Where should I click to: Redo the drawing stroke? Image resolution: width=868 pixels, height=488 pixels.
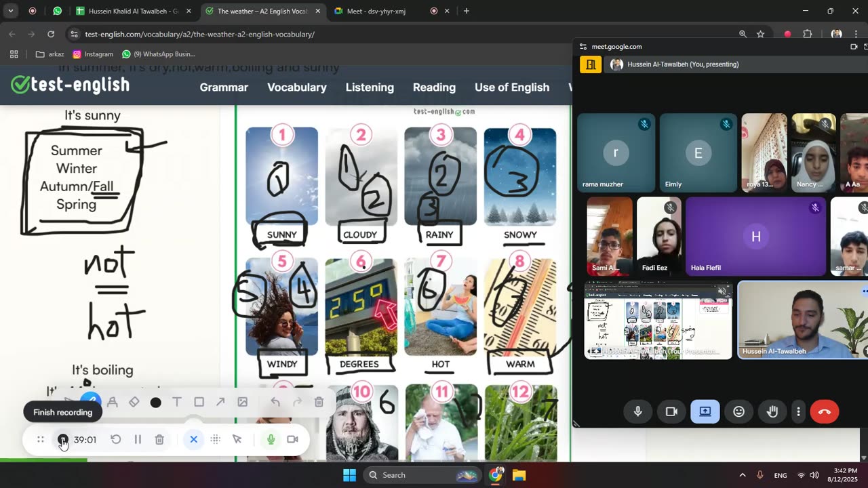297,402
